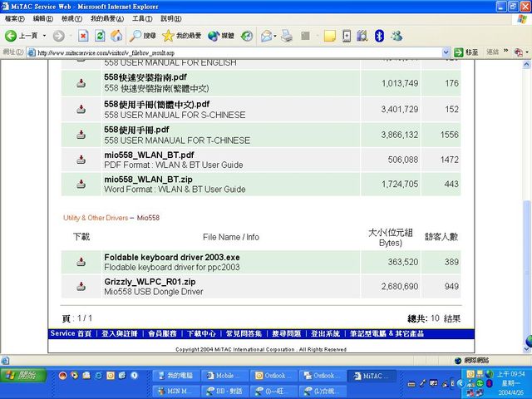The image size is (532, 399).
Task: Open the 我的最愛 (Favorites) menu
Action: [x=107, y=18]
